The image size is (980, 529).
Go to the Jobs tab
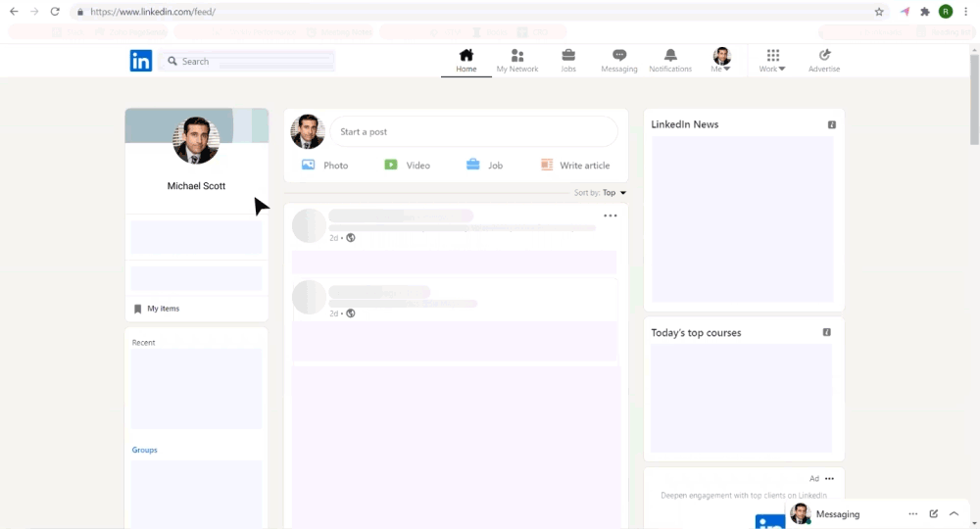click(568, 61)
